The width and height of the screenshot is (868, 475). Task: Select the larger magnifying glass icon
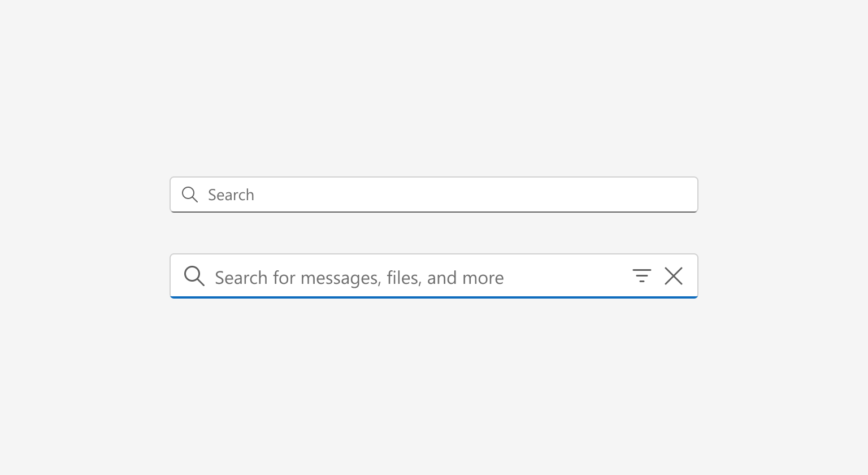click(x=194, y=276)
